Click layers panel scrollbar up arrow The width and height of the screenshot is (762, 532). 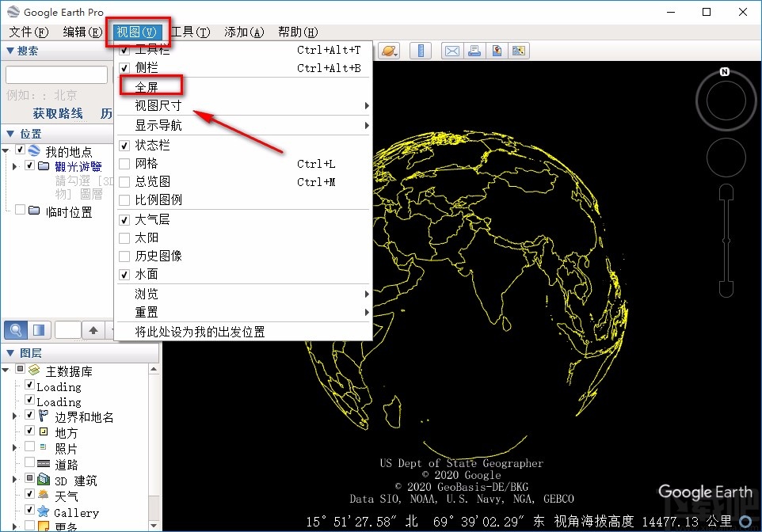(154, 369)
